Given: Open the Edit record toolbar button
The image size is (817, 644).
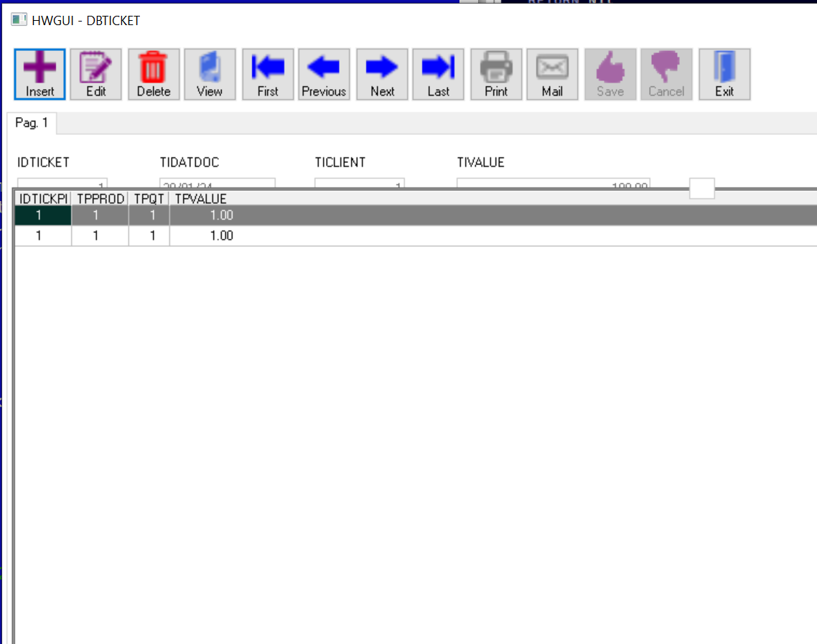Looking at the screenshot, I should point(96,74).
